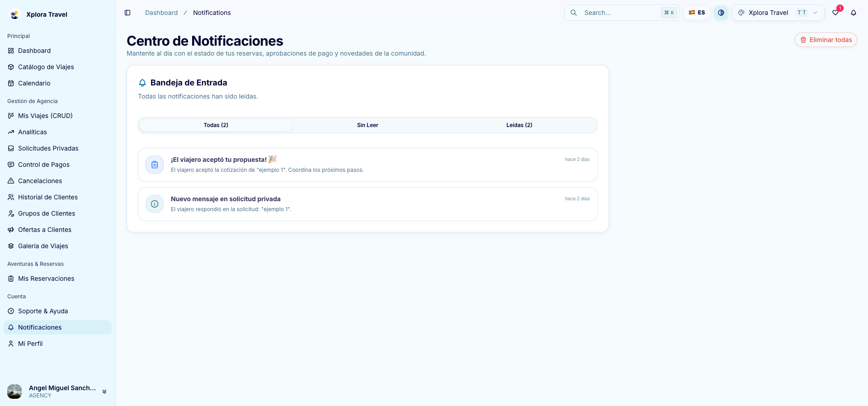Click the bell notifications icon in header

854,13
